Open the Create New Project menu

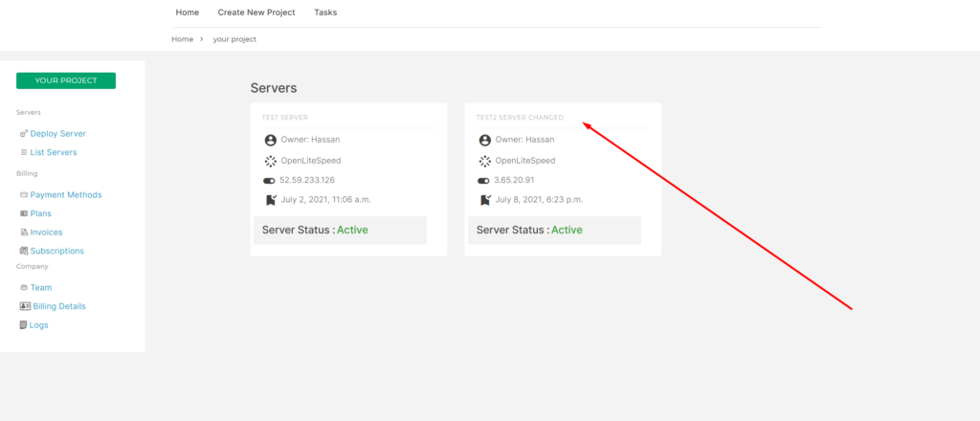coord(256,12)
